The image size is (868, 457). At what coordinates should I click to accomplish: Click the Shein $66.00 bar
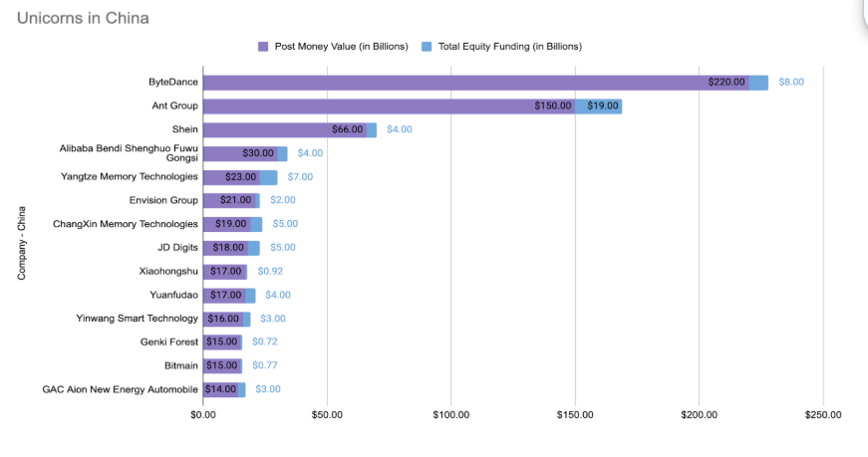(285, 130)
